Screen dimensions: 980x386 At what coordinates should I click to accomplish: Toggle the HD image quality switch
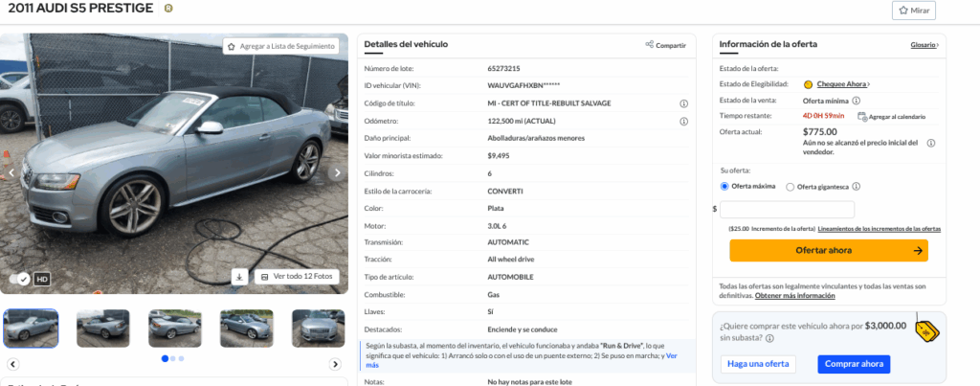pos(19,279)
